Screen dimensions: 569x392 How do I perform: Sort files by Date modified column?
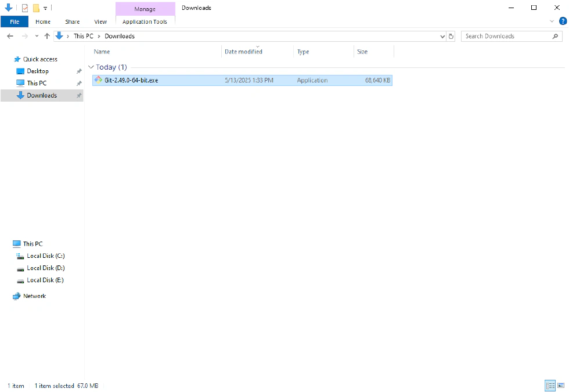point(243,52)
